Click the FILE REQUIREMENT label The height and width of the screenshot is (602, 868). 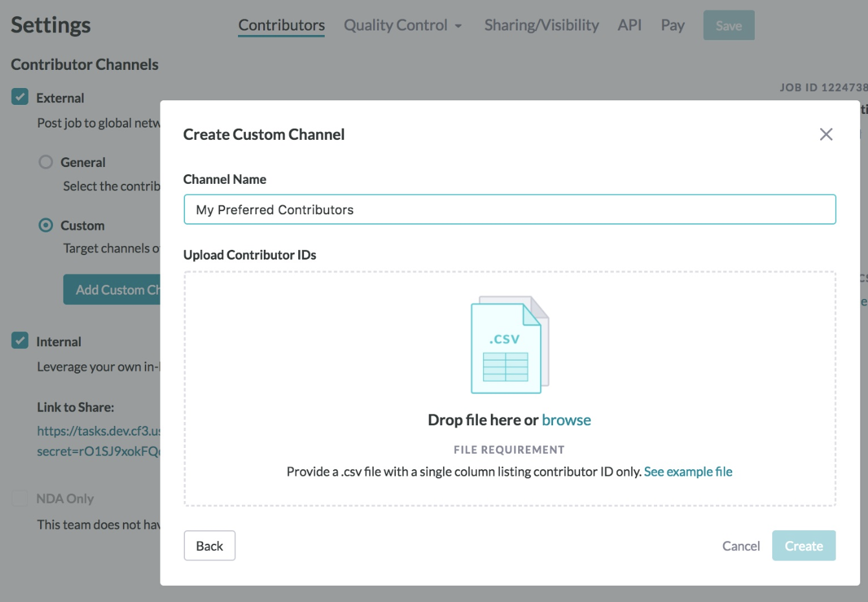pos(509,450)
